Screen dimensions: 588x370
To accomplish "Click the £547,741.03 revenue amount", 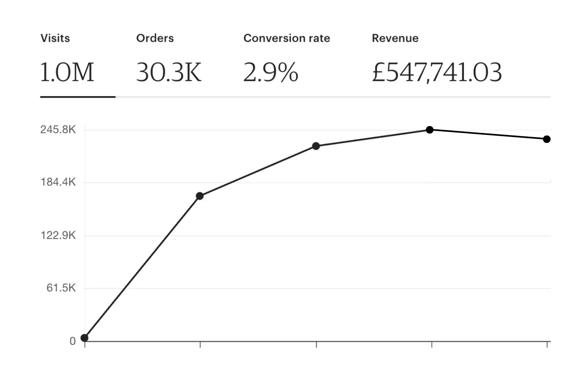I will [x=437, y=72].
